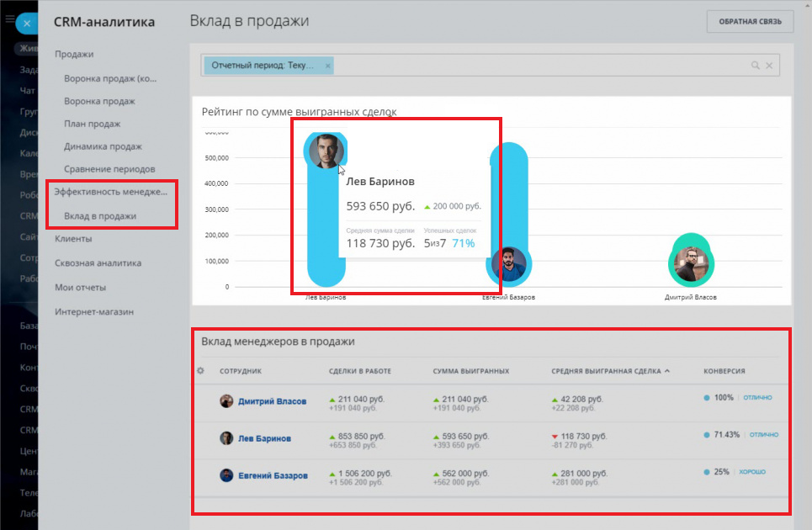Click the Чат icon in the dark sidebar
Image resolution: width=812 pixels, height=530 pixels.
point(25,90)
